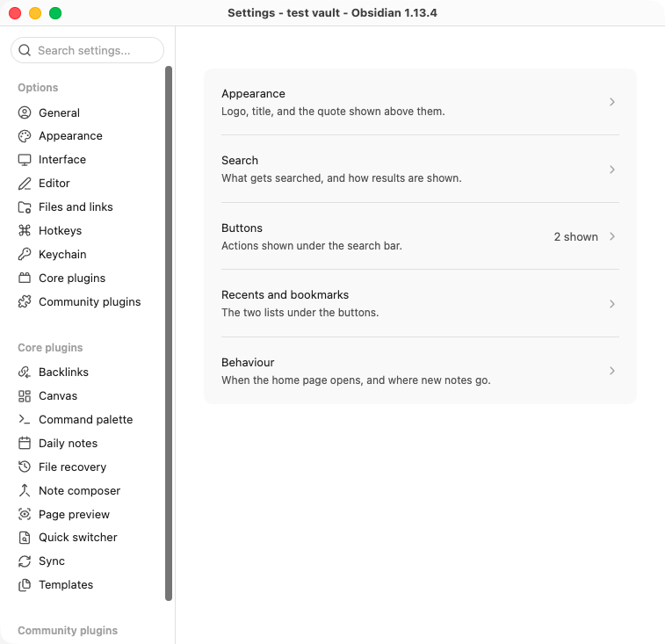Viewport: 665px width, 644px height.
Task: Click 'The two lists under the buttons' text
Action: [300, 313]
